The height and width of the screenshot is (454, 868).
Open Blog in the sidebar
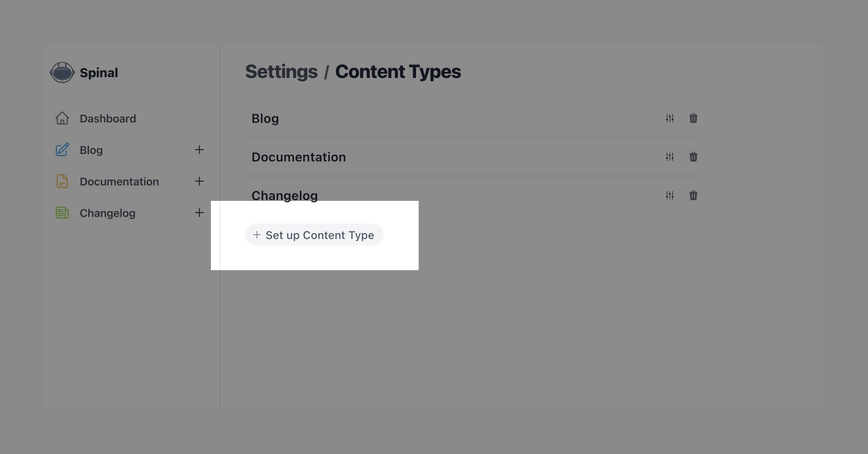(91, 150)
